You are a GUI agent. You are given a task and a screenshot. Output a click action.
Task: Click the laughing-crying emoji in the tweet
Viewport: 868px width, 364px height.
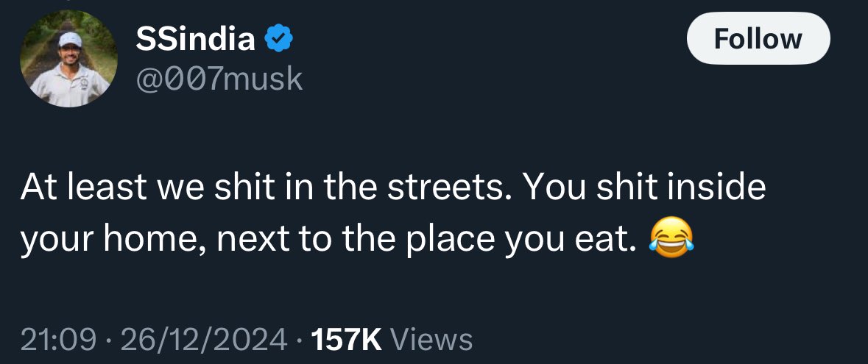(671, 239)
